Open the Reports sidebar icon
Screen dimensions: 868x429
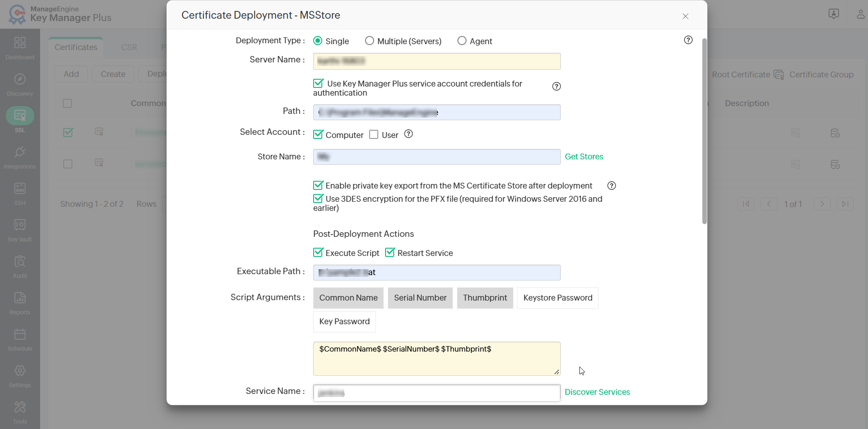[x=20, y=298]
